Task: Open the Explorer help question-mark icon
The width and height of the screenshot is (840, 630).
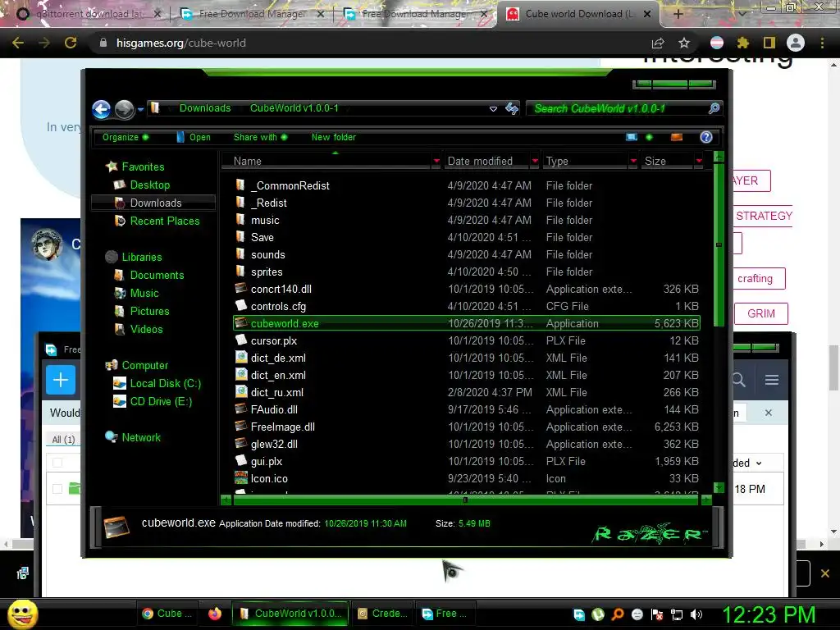Action: tap(706, 137)
